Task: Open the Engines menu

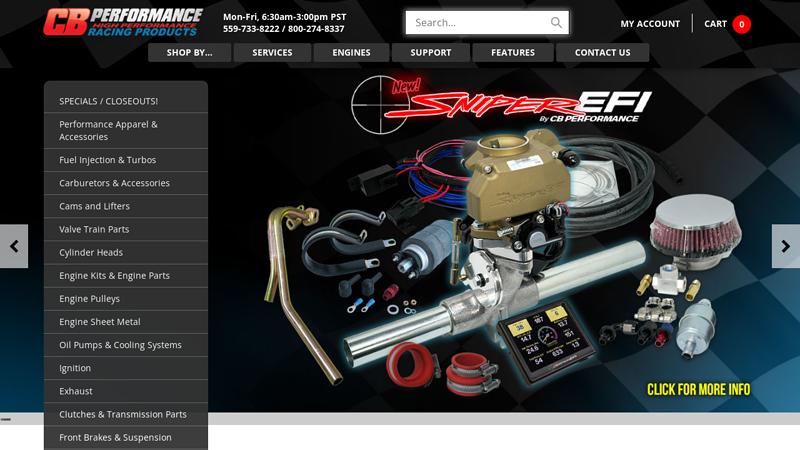Action: 352,53
